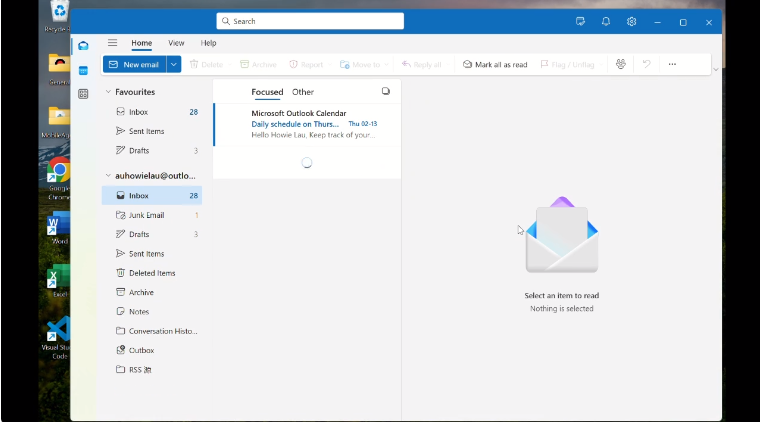Open the Flag / Unflag dropdown arrow
The image size is (760, 422).
pyautogui.click(x=601, y=64)
